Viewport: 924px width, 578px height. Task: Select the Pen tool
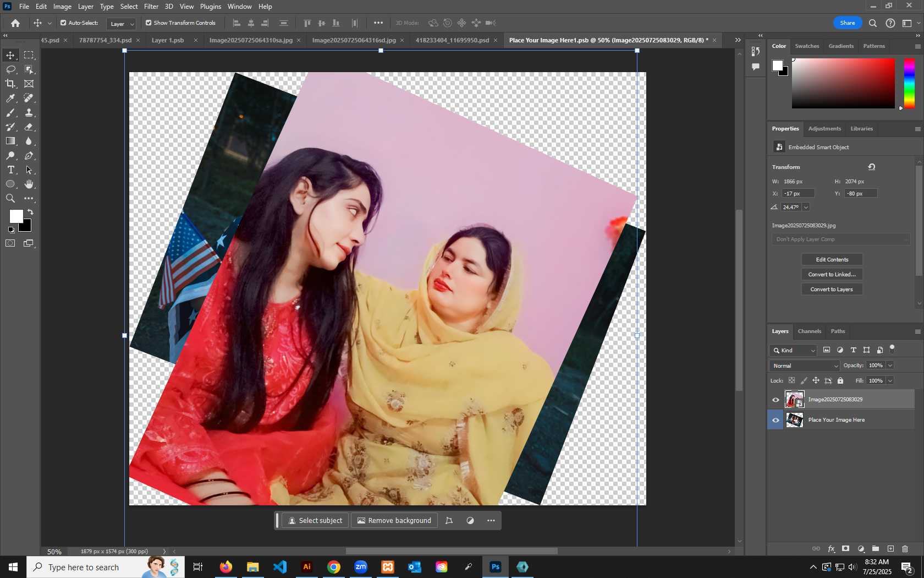29,156
